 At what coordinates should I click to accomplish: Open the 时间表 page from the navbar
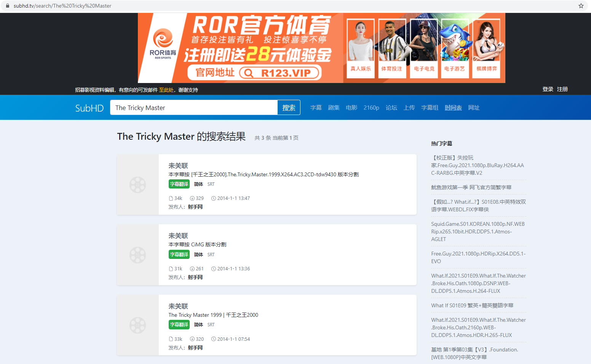[x=453, y=108]
